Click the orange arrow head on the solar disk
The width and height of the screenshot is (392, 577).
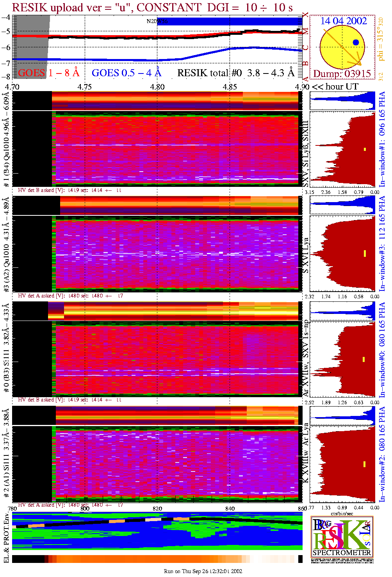[358, 63]
